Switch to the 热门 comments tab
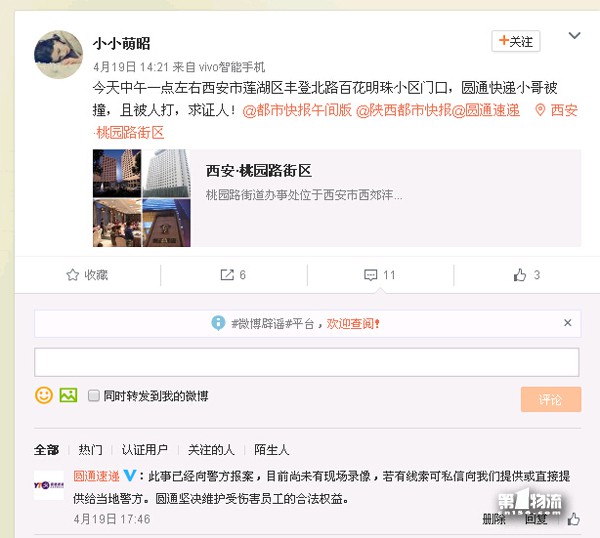This screenshot has width=600, height=538. (90, 450)
